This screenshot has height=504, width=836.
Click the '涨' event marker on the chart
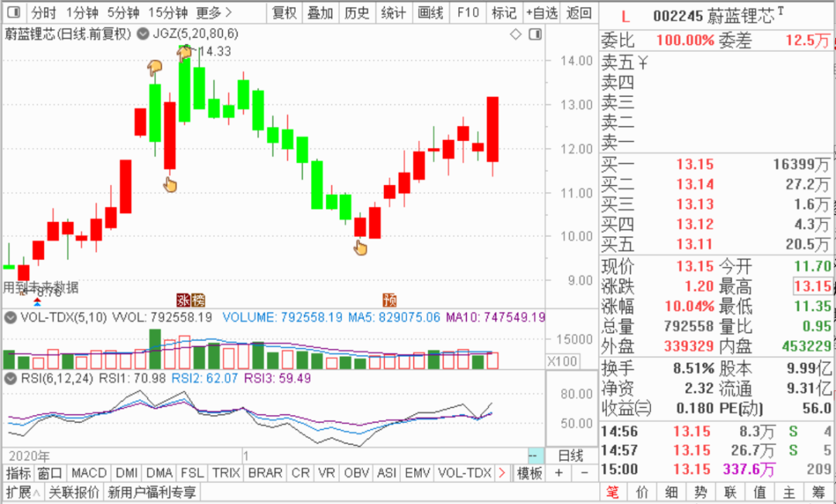click(x=183, y=300)
